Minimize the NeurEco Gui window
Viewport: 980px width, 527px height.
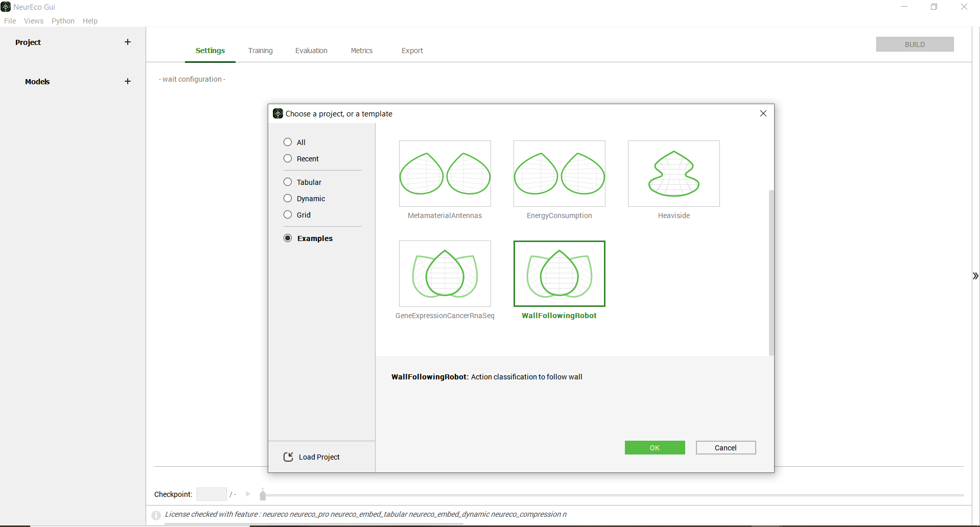tap(904, 7)
